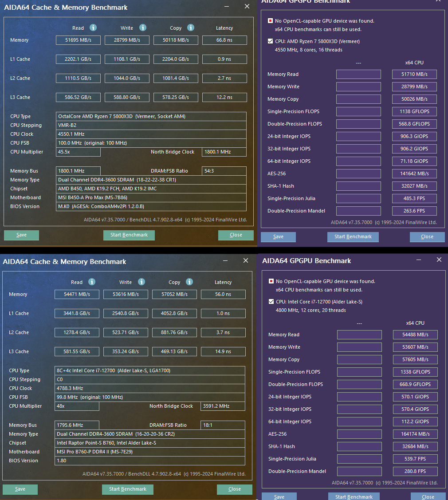Click L1 cache copy value 4052.8 GB/s

174,314
